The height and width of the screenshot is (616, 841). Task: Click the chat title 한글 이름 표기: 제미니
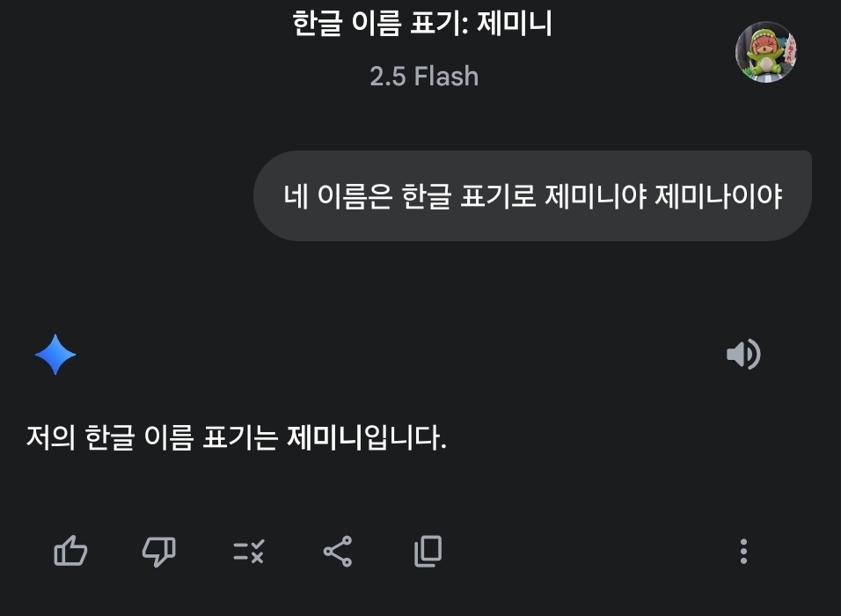coord(422,24)
